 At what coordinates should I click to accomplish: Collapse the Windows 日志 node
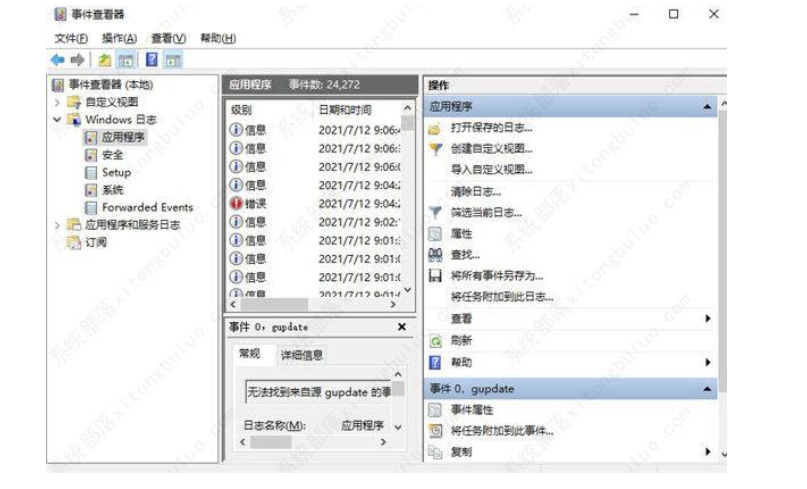57,119
